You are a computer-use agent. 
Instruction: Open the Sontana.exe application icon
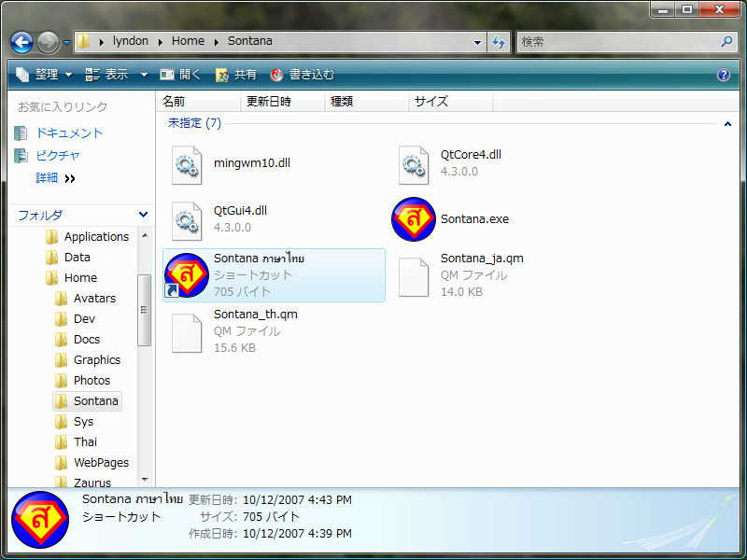click(x=413, y=219)
